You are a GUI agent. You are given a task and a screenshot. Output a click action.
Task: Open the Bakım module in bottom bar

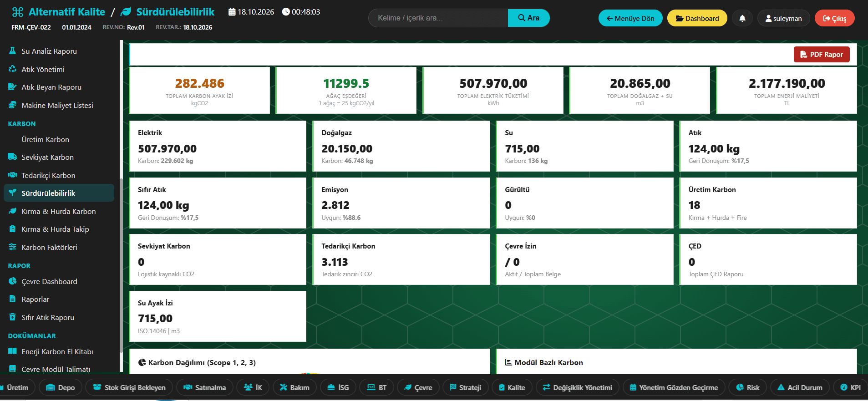pos(294,387)
